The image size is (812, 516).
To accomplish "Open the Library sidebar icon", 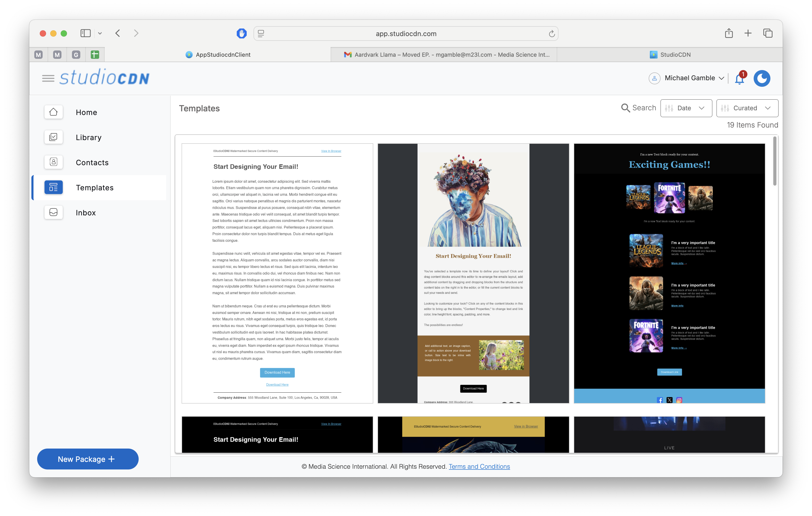I will pyautogui.click(x=53, y=137).
